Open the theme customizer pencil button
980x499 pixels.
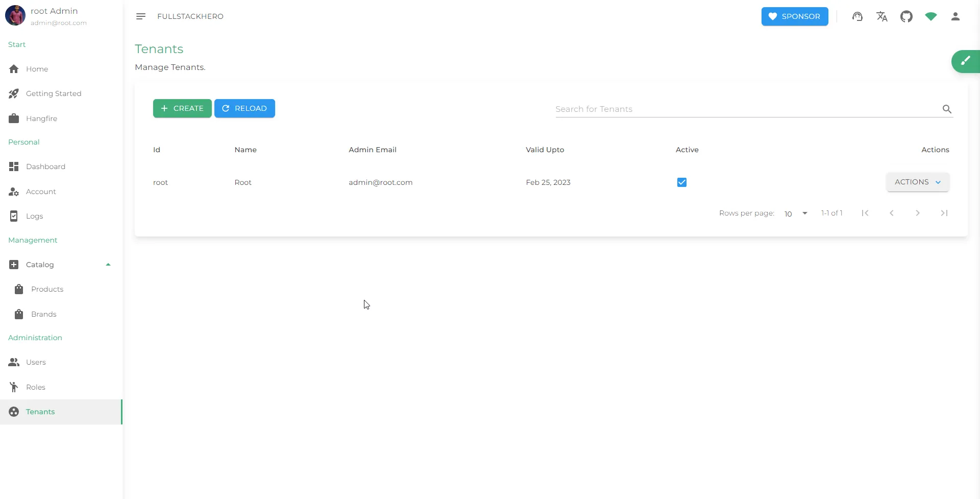click(x=966, y=61)
